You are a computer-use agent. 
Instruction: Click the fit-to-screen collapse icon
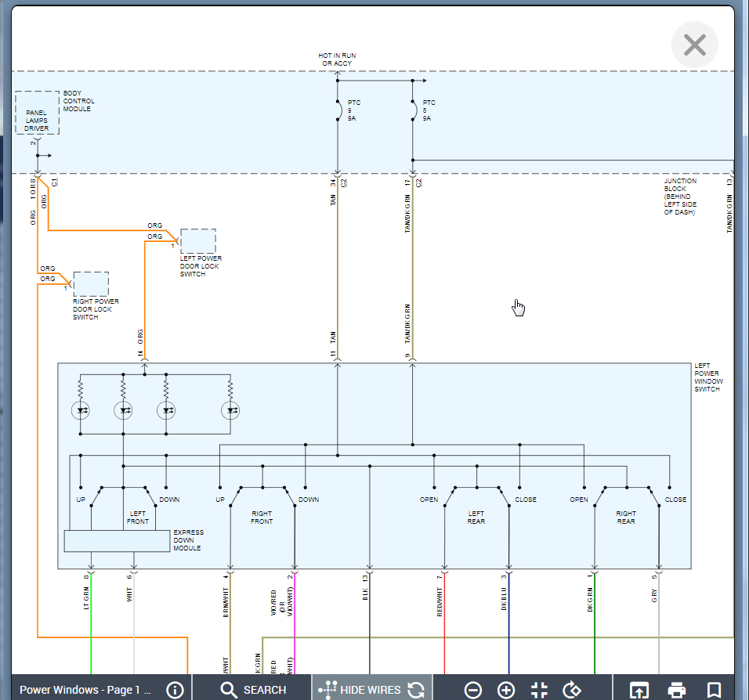[x=539, y=690]
